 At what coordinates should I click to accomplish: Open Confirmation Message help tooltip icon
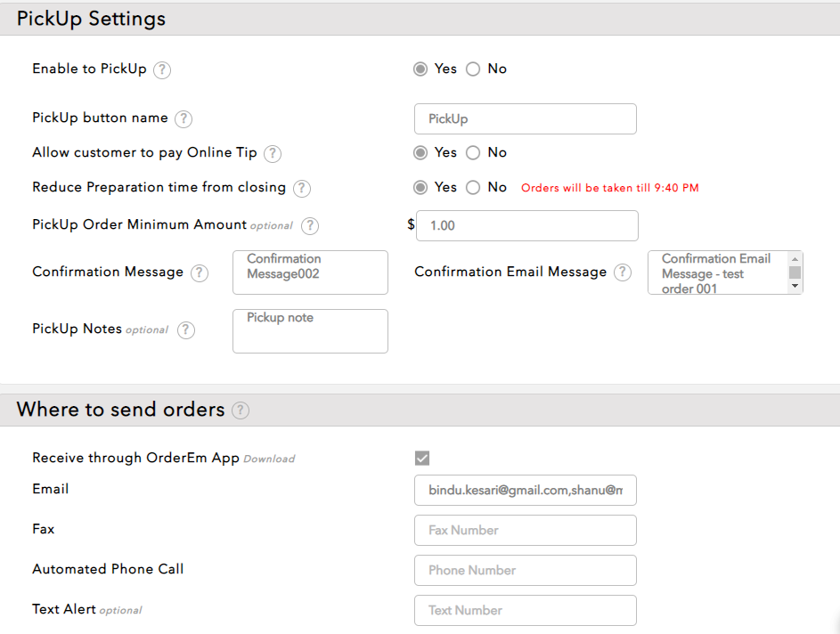tap(200, 272)
